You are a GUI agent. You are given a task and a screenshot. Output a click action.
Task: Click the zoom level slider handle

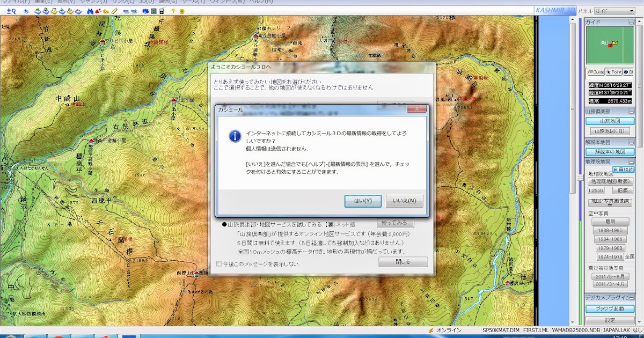(x=580, y=178)
